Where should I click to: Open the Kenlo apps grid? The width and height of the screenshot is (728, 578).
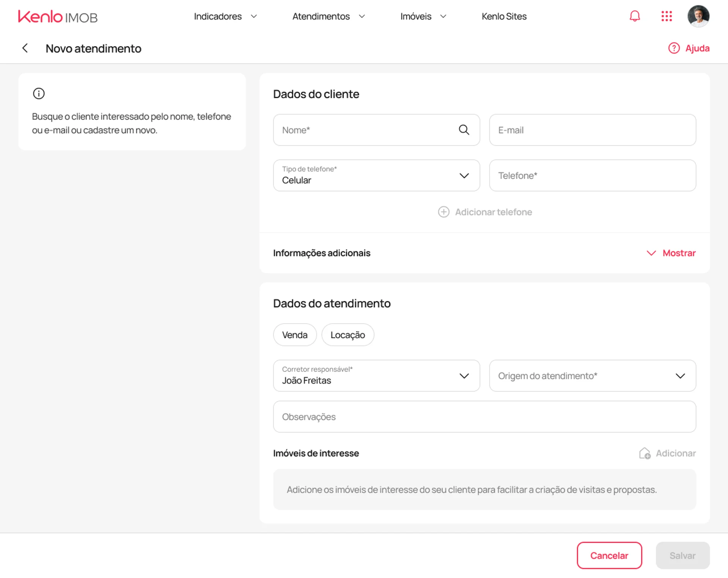666,16
